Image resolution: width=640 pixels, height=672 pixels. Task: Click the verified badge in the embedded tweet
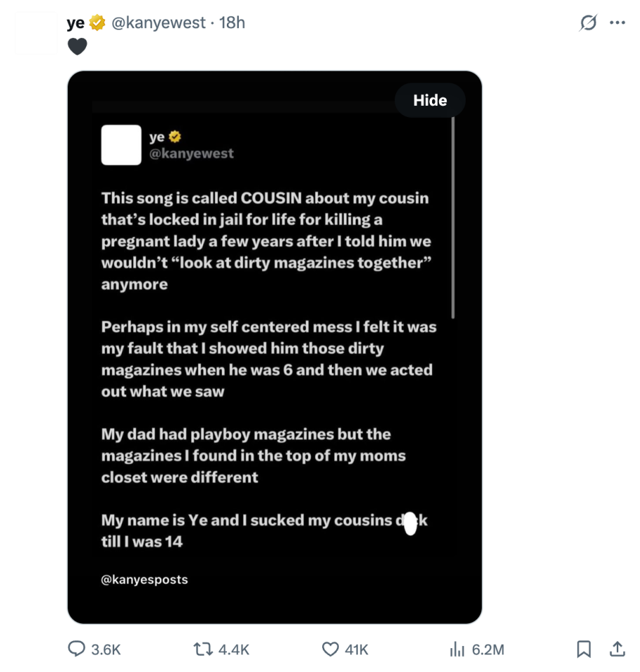(174, 137)
